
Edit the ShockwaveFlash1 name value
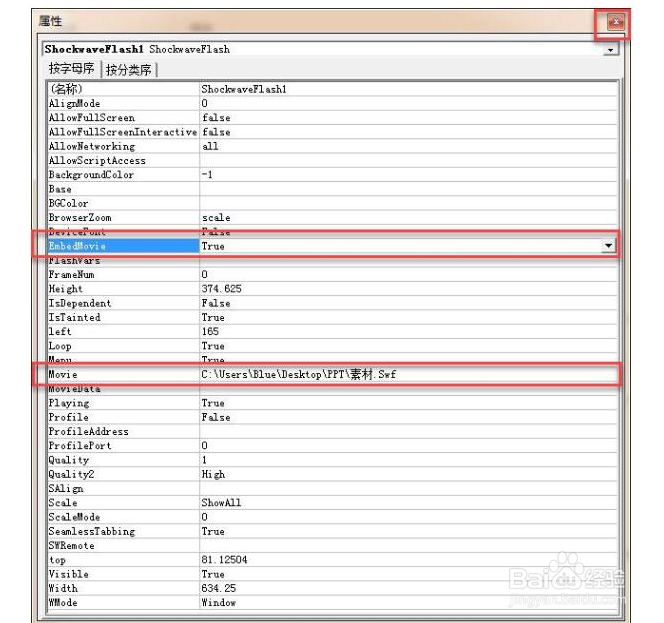point(408,89)
